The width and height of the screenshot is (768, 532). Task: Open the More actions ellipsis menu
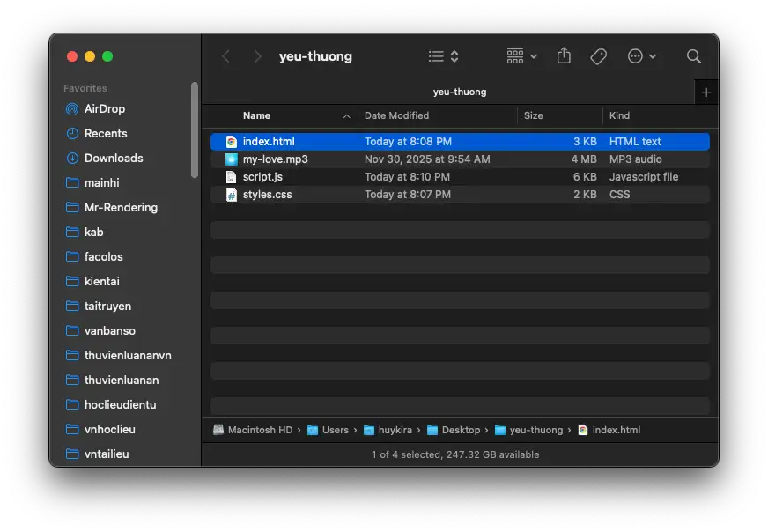point(641,56)
